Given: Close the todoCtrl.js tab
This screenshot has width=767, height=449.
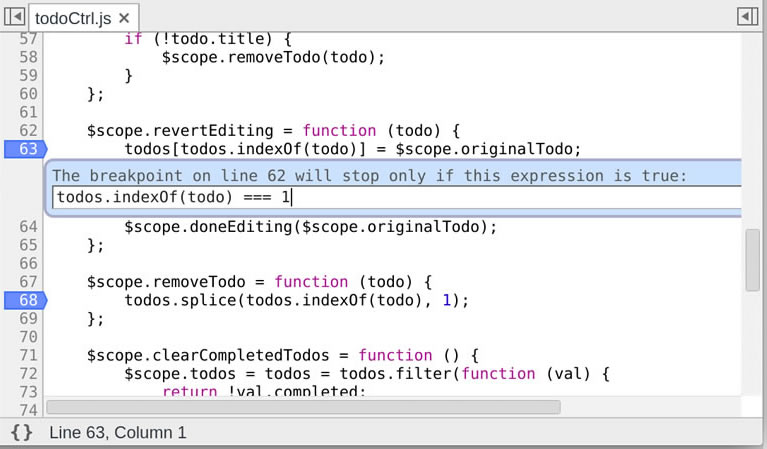Looking at the screenshot, I should point(123,18).
